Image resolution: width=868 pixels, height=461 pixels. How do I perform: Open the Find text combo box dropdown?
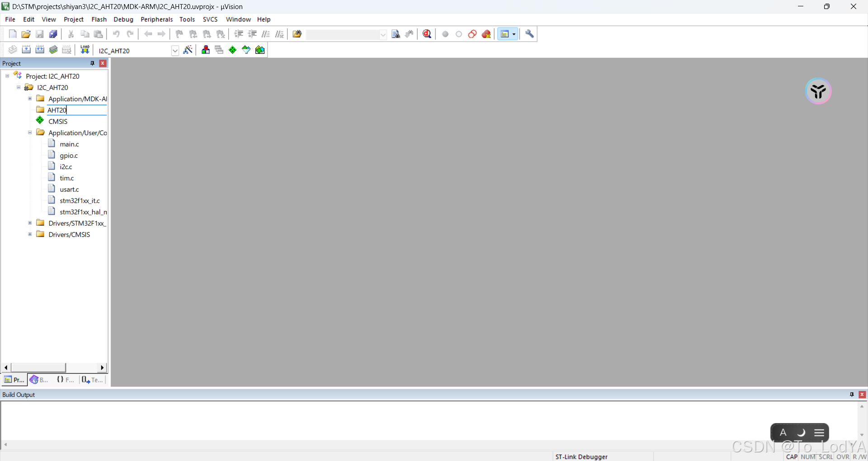click(383, 34)
